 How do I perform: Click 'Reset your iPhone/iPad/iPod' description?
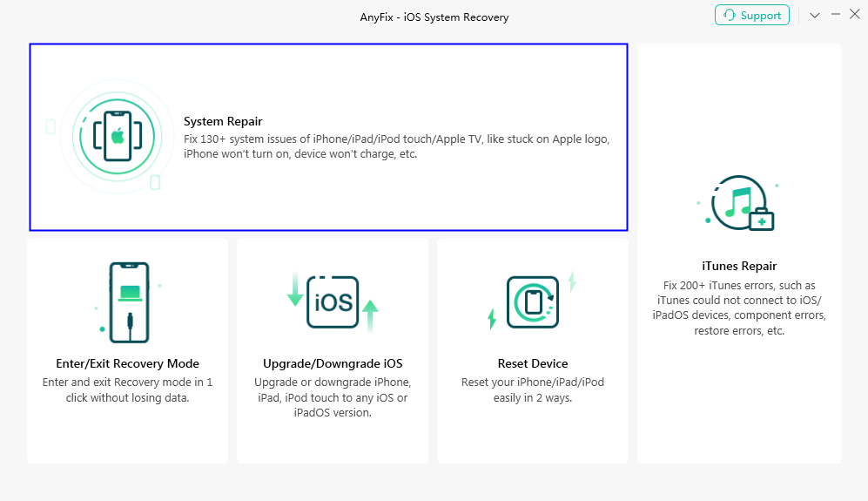[x=533, y=389]
